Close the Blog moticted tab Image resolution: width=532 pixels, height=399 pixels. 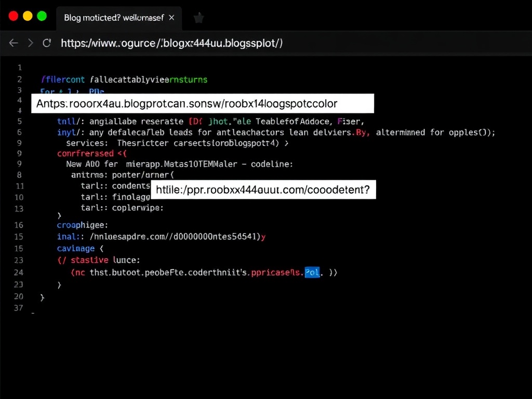[172, 18]
